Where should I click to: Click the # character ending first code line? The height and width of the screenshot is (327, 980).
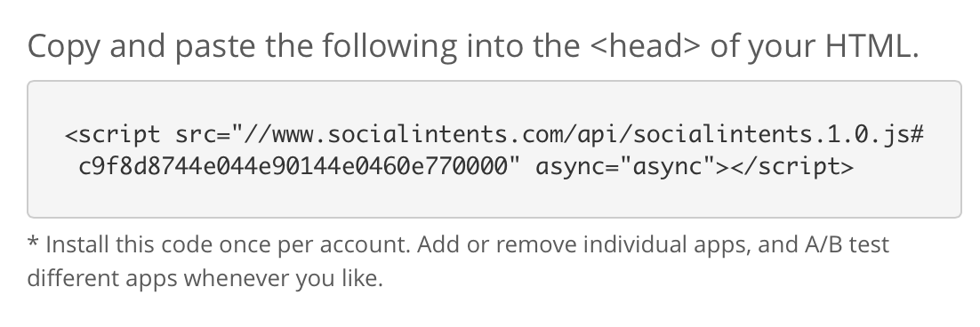(917, 134)
